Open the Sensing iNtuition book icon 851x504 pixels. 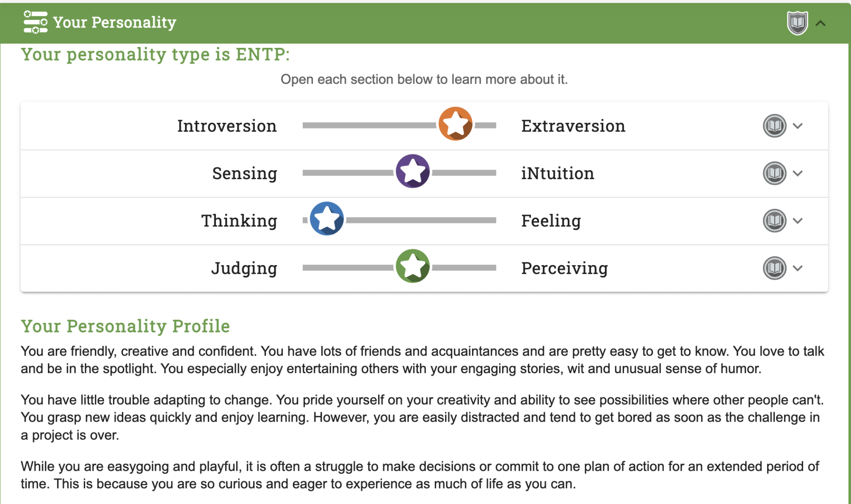click(774, 173)
